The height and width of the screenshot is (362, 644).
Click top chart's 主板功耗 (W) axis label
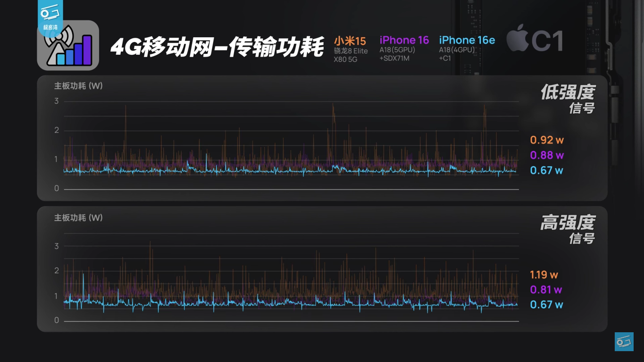[78, 86]
